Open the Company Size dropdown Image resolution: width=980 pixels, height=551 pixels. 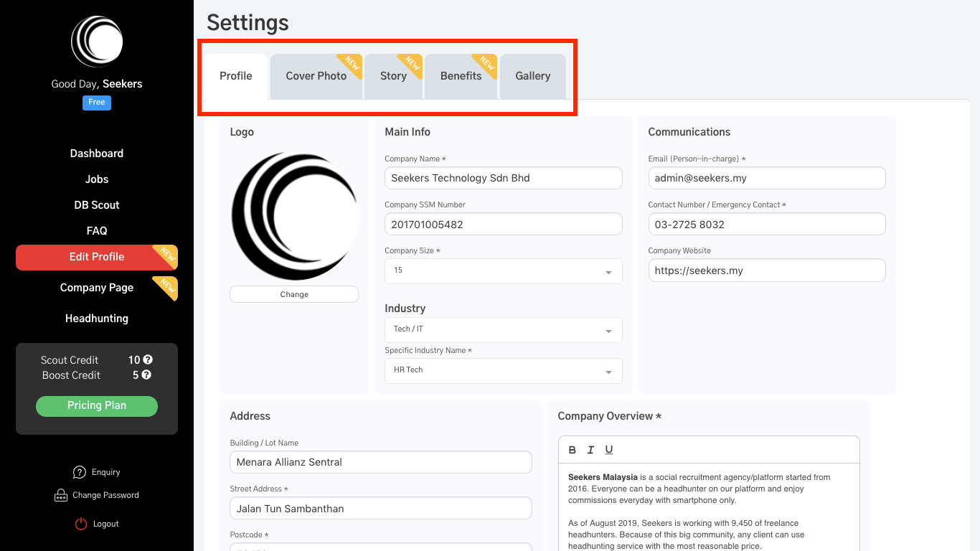pyautogui.click(x=504, y=271)
